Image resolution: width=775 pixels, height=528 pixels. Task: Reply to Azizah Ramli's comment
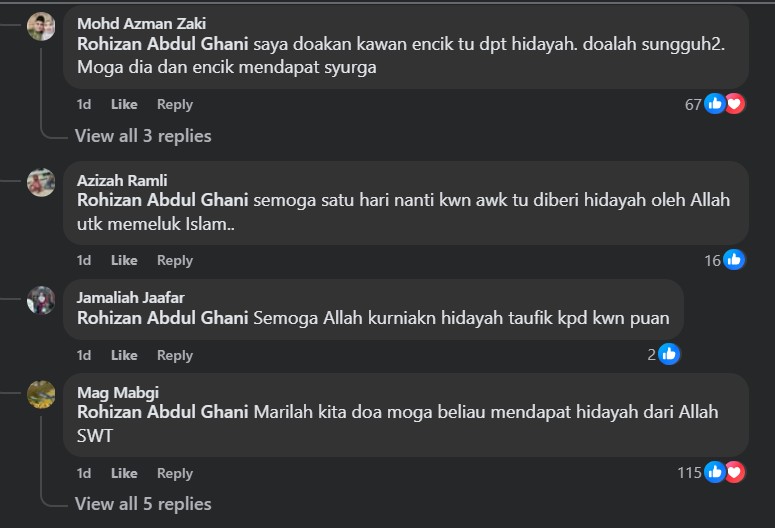click(x=175, y=260)
